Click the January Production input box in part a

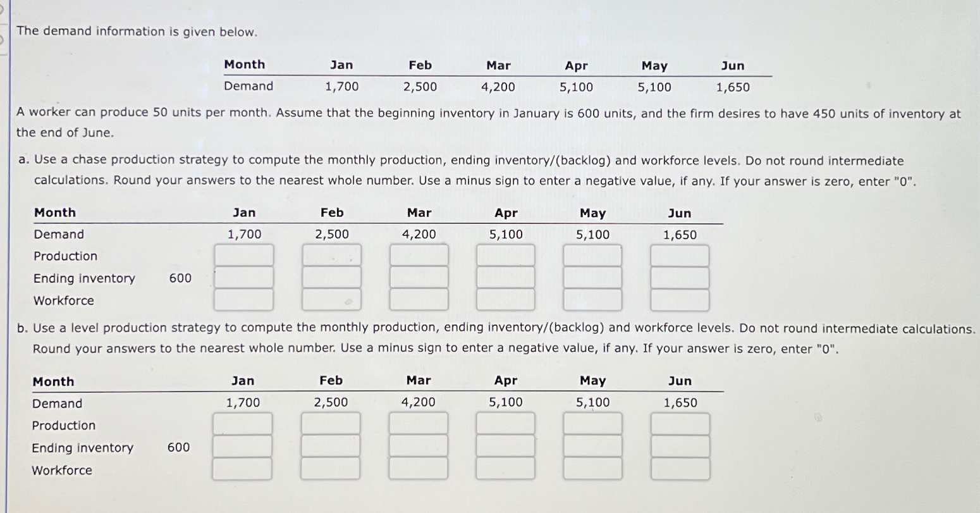click(243, 254)
